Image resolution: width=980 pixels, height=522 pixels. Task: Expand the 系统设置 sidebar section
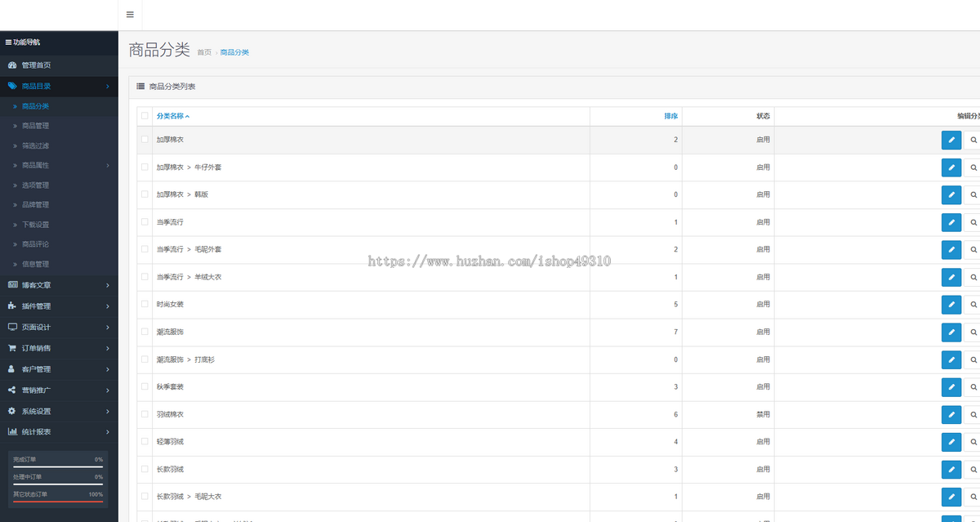click(x=59, y=411)
